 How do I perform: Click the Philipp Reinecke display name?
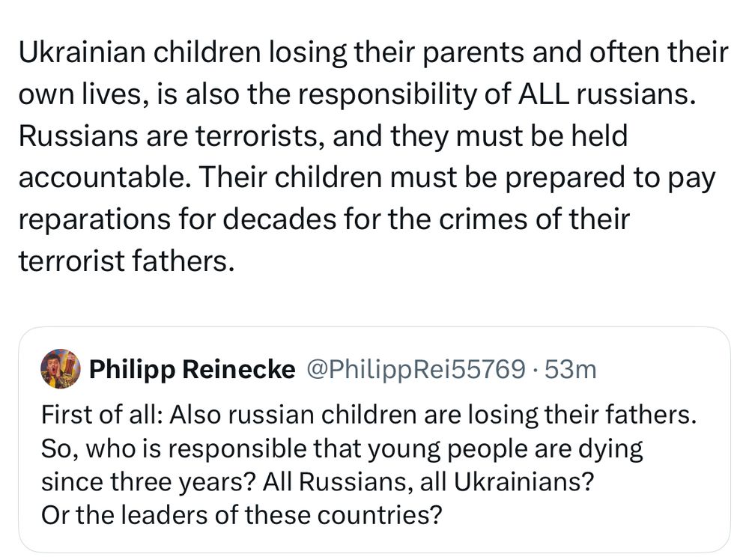(192, 369)
